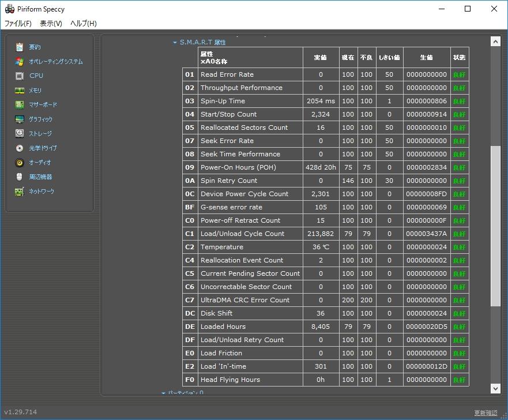Open the ヘルプ(H) menu

[84, 23]
